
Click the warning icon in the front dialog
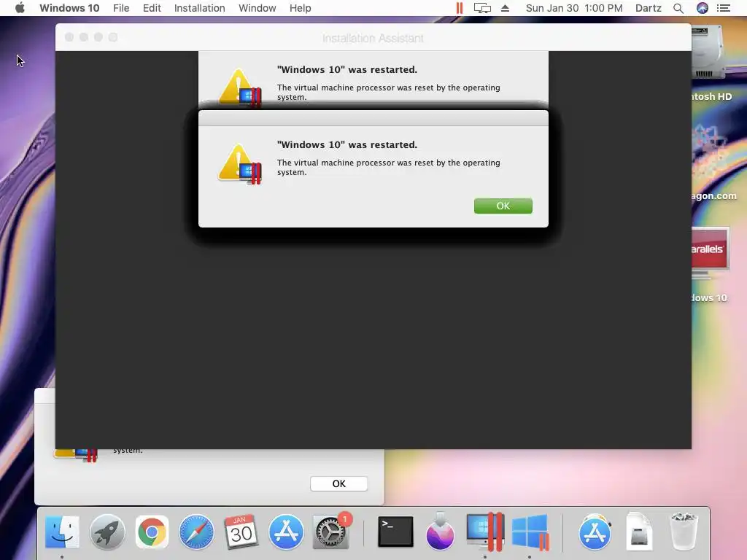tap(239, 164)
